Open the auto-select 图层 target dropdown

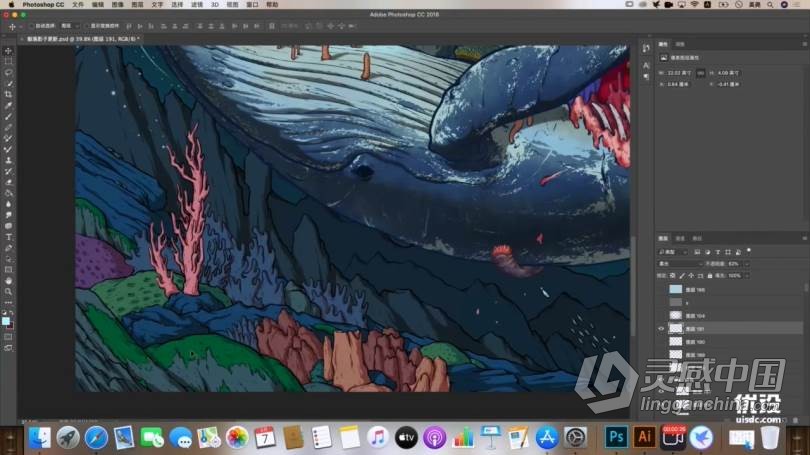point(70,27)
